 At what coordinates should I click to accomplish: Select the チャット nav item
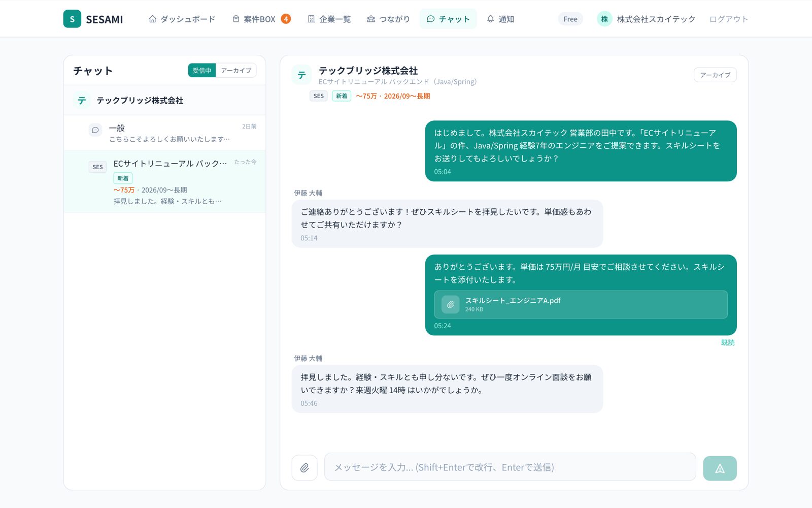(x=448, y=19)
